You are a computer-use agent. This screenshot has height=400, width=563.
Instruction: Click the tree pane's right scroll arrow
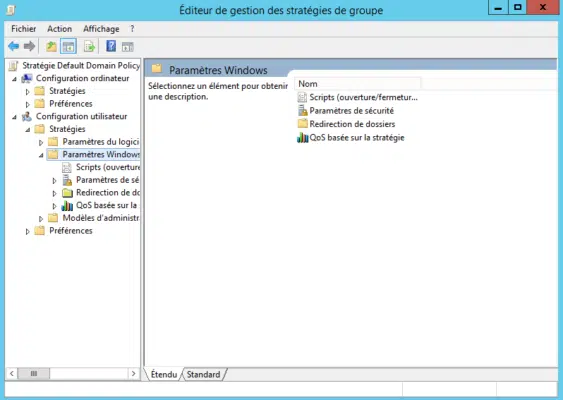(134, 374)
